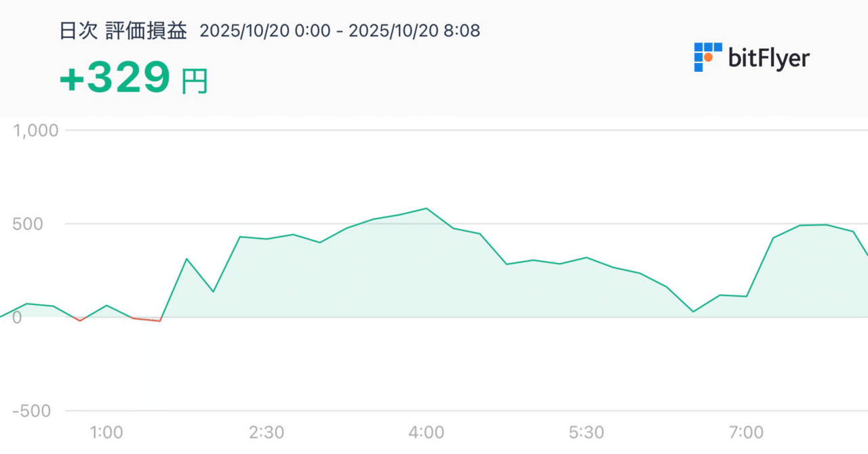
Task: Click the 7:00 time axis label
Action: click(747, 432)
